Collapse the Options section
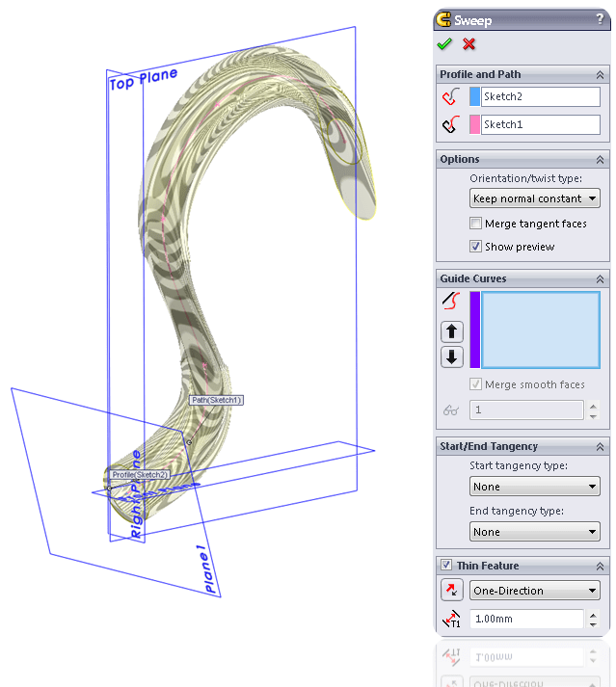The width and height of the screenshot is (616, 687). (600, 160)
